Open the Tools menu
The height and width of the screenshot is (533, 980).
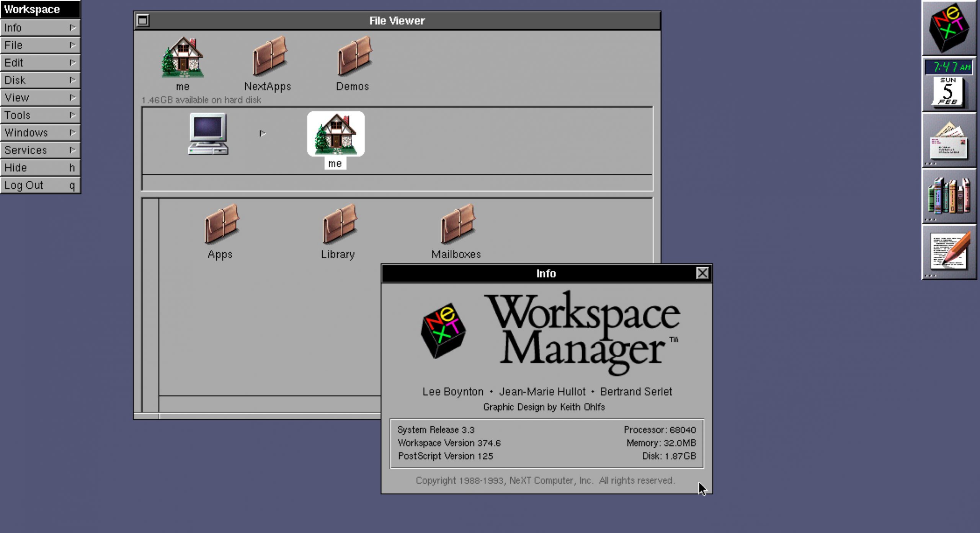click(40, 115)
